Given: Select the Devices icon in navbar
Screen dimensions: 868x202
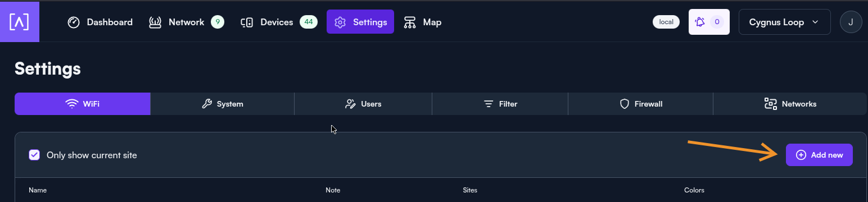Looking at the screenshot, I should 247,22.
